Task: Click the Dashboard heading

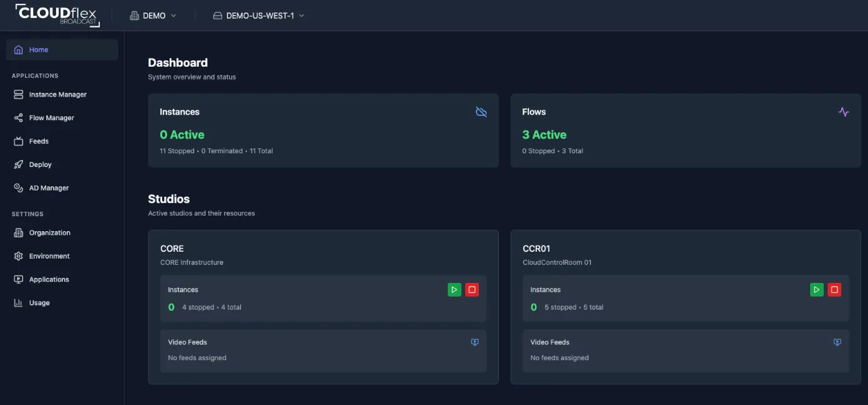Action: (178, 63)
